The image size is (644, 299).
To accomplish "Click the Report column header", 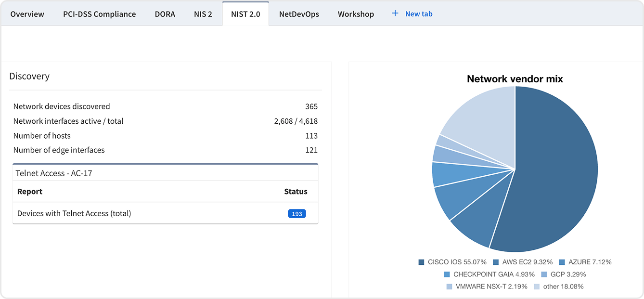I will click(x=30, y=192).
